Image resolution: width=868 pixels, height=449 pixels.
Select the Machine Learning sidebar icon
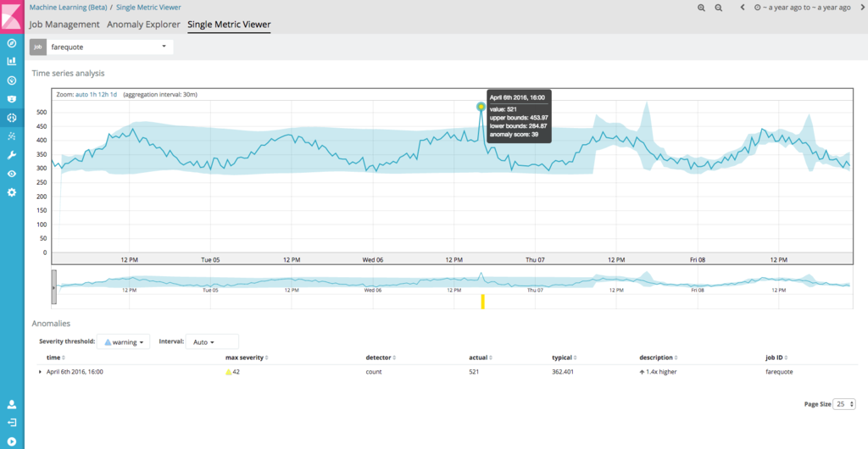pyautogui.click(x=12, y=118)
